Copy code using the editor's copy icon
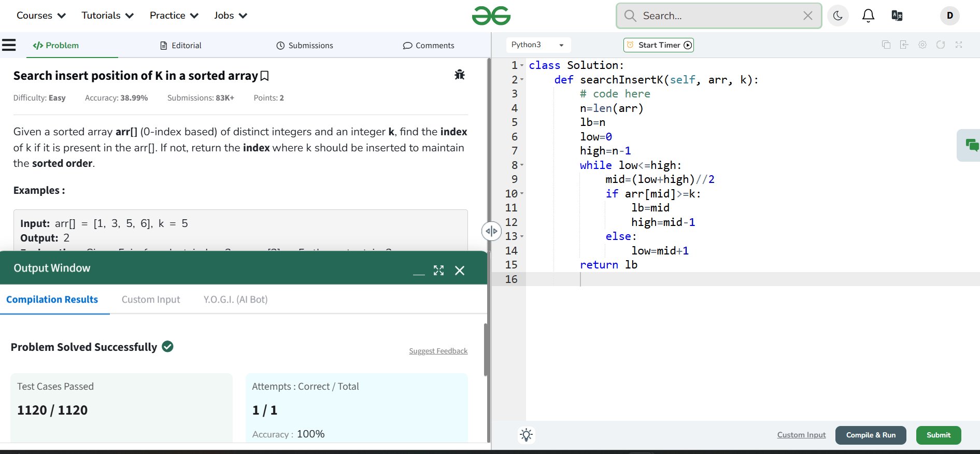This screenshot has width=980, height=454. [x=886, y=45]
